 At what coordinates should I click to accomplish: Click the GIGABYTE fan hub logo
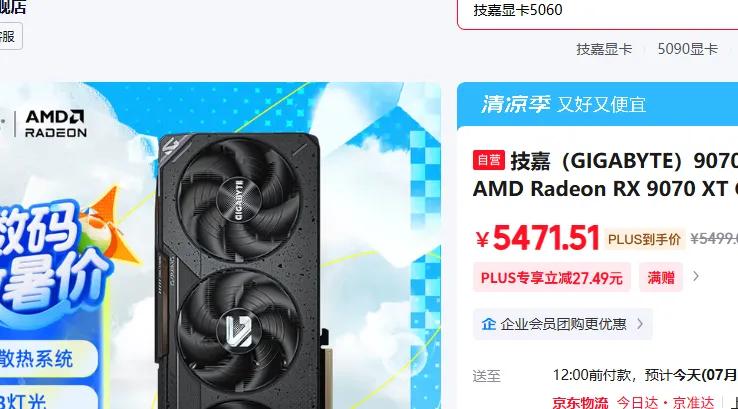[x=239, y=199]
